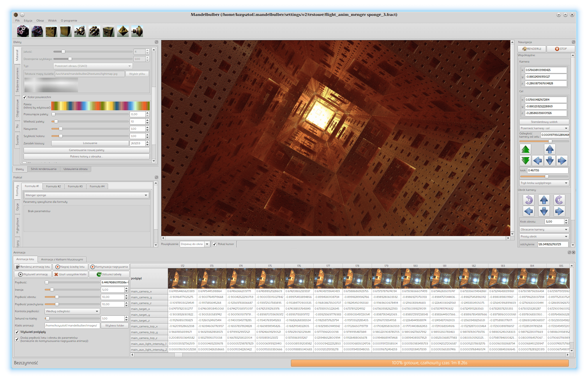The height and width of the screenshot is (380, 588).
Task: Disable the Wyświetl podglądy checkbox
Action: click(17, 332)
